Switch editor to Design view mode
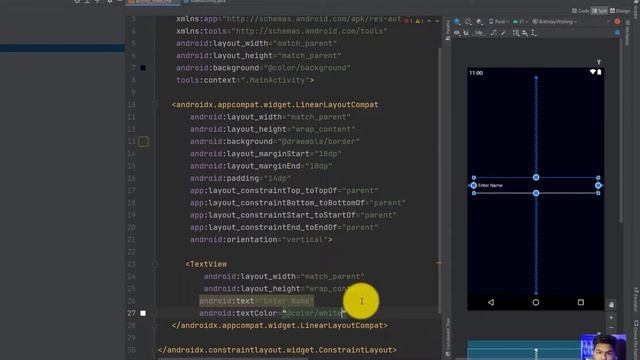Screen dimensions: 640x360 pos(620,11)
